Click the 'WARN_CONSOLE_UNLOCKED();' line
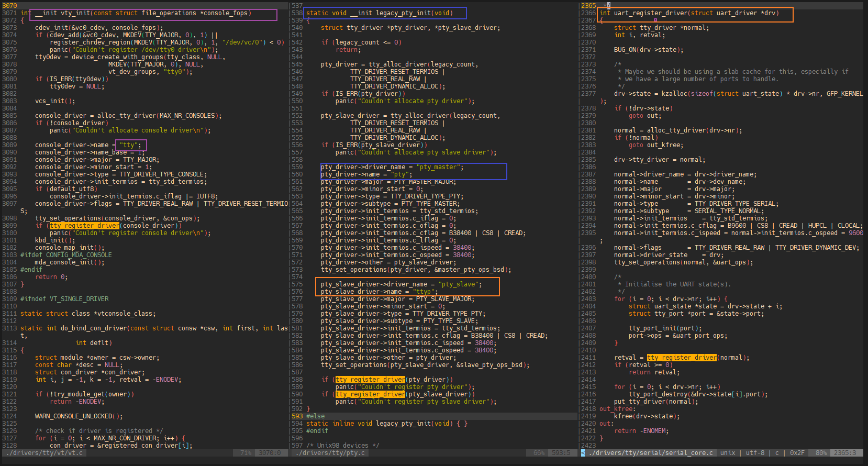The image size is (868, 466). click(x=79, y=416)
